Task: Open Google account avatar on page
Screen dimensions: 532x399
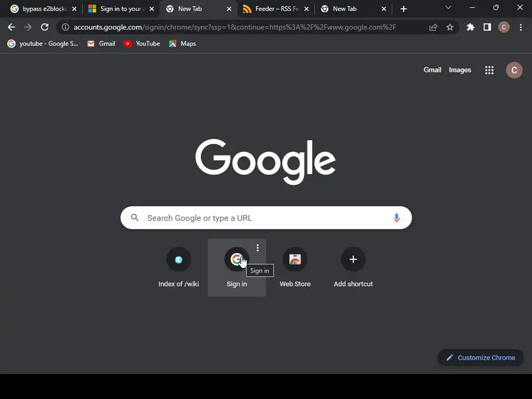Action: tap(514, 70)
